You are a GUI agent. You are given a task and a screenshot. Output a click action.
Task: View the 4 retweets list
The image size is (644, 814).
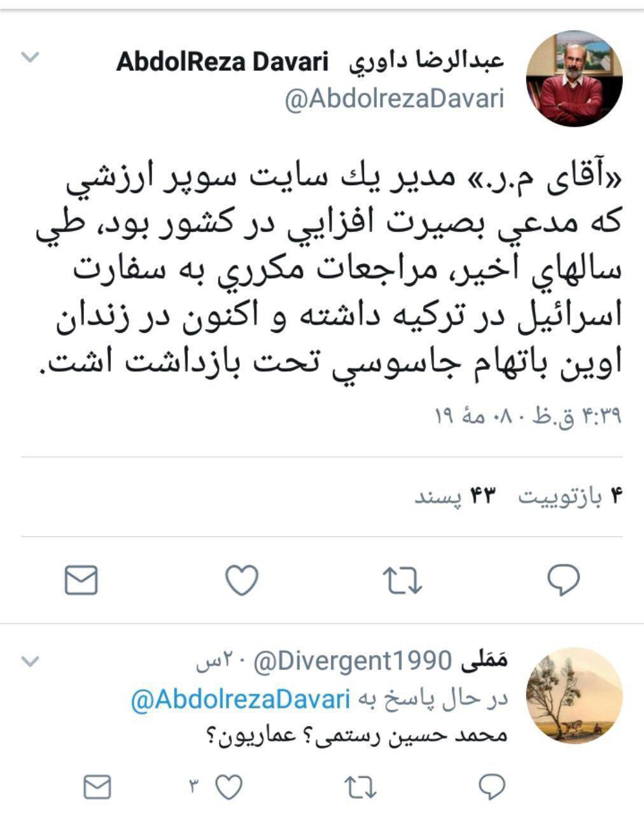click(570, 497)
